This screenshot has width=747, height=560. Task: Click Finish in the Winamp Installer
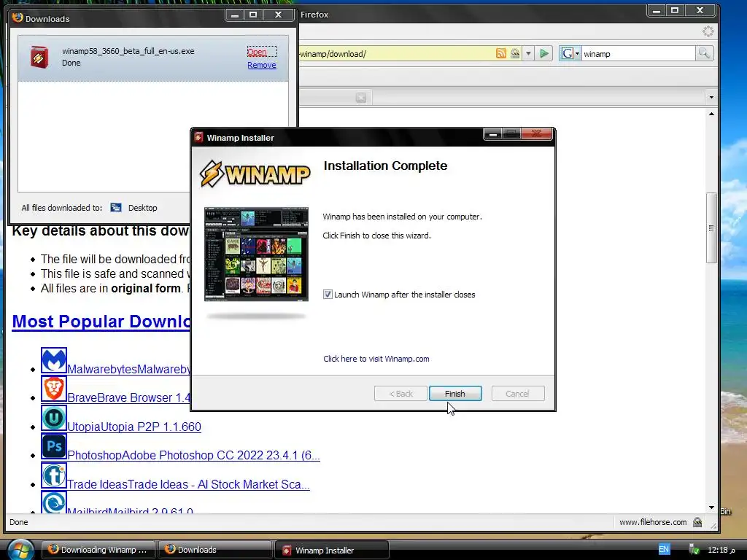[x=455, y=394]
